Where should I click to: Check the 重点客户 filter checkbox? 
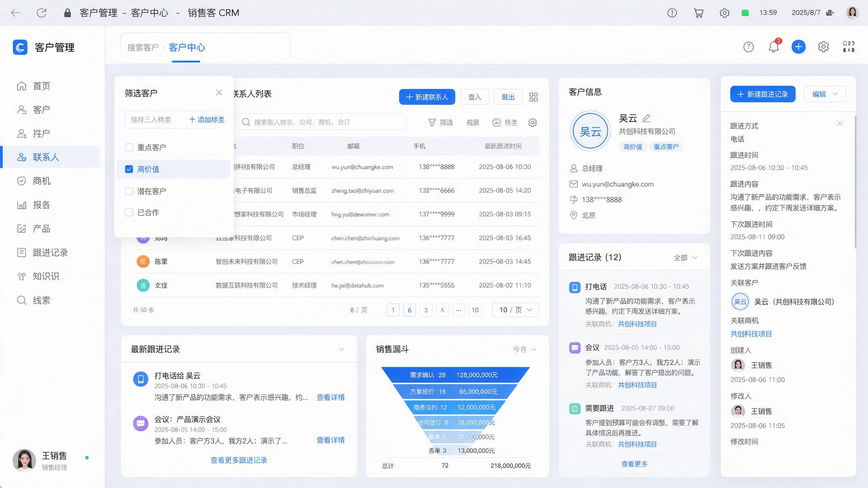pyautogui.click(x=129, y=147)
